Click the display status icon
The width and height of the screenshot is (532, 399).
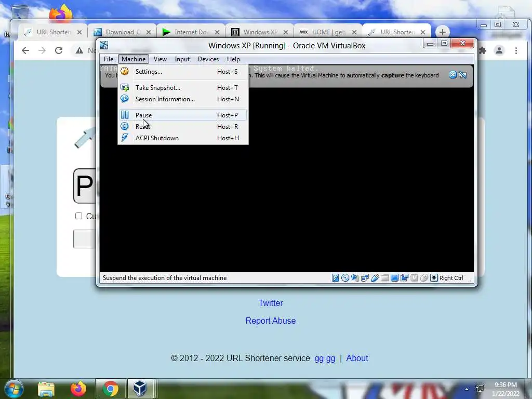(x=394, y=278)
